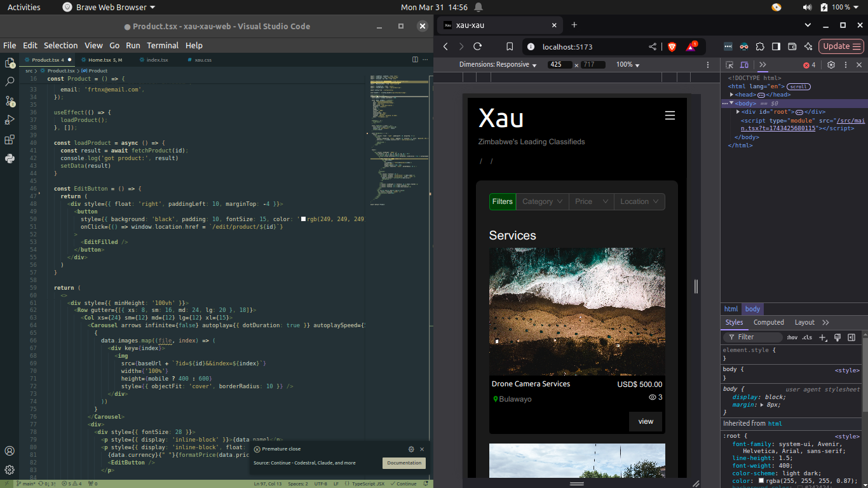Screen dimensions: 868x488
Task: Open the Brave Wallet icon
Action: tap(792, 46)
